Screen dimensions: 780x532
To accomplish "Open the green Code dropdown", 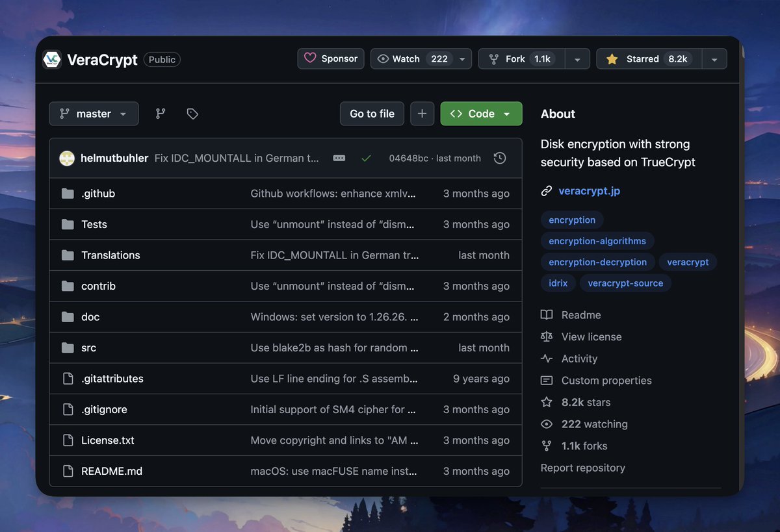I will (481, 114).
